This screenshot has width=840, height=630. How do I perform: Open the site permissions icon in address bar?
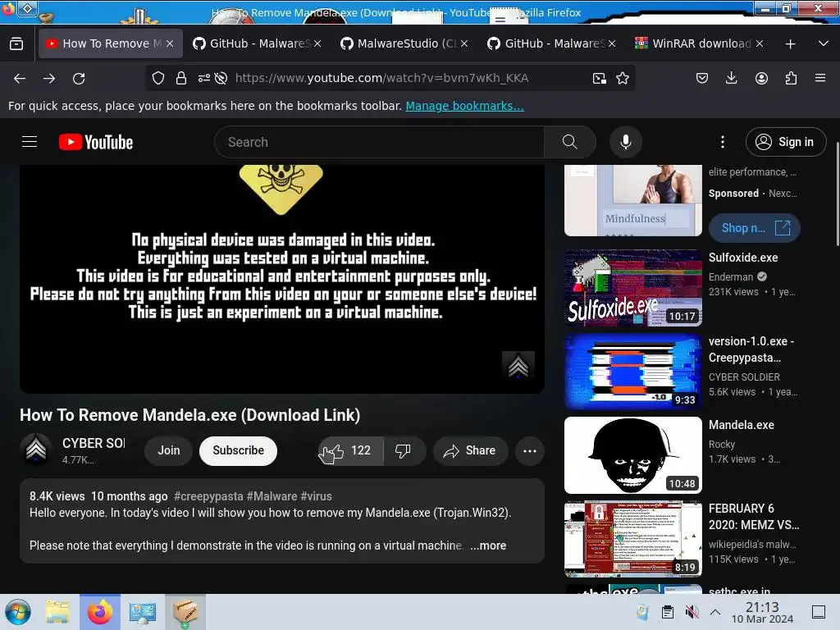(203, 78)
